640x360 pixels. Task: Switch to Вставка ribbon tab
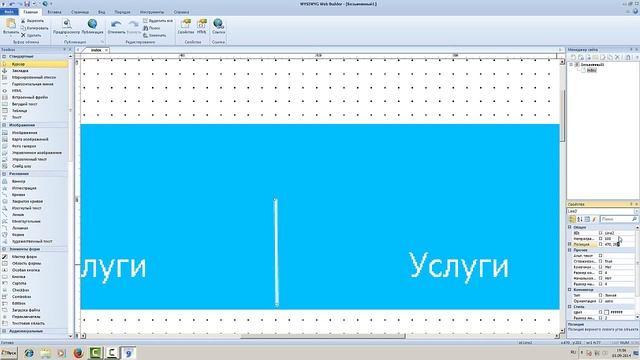(x=54, y=12)
